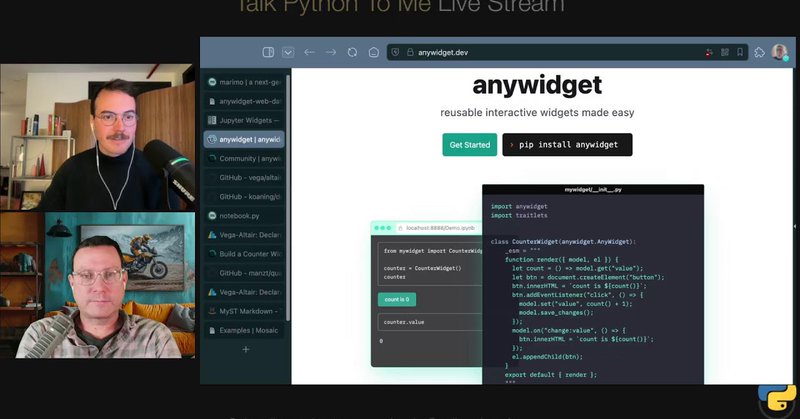This screenshot has width=800, height=419.
Task: Open the QR code grid icon
Action: click(x=724, y=52)
